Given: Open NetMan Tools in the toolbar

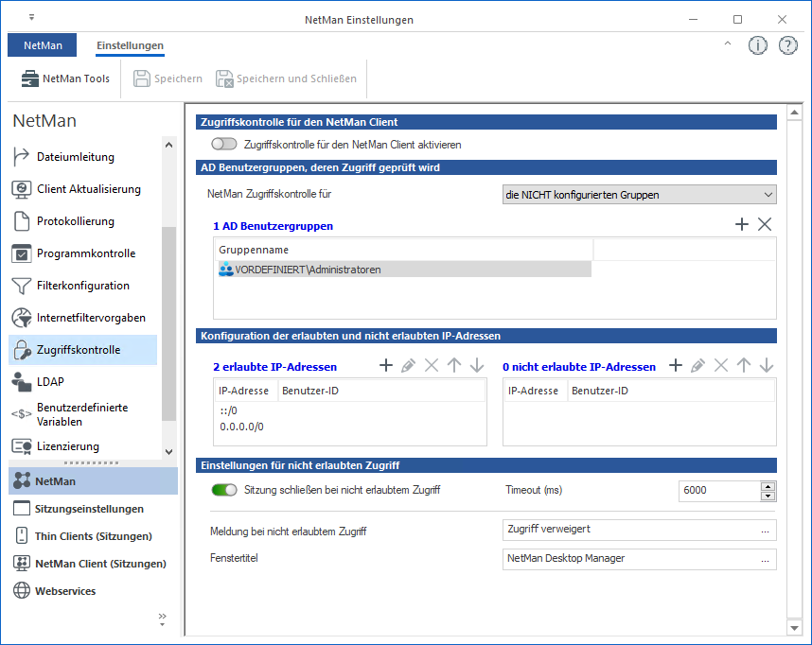Looking at the screenshot, I should (x=64, y=78).
